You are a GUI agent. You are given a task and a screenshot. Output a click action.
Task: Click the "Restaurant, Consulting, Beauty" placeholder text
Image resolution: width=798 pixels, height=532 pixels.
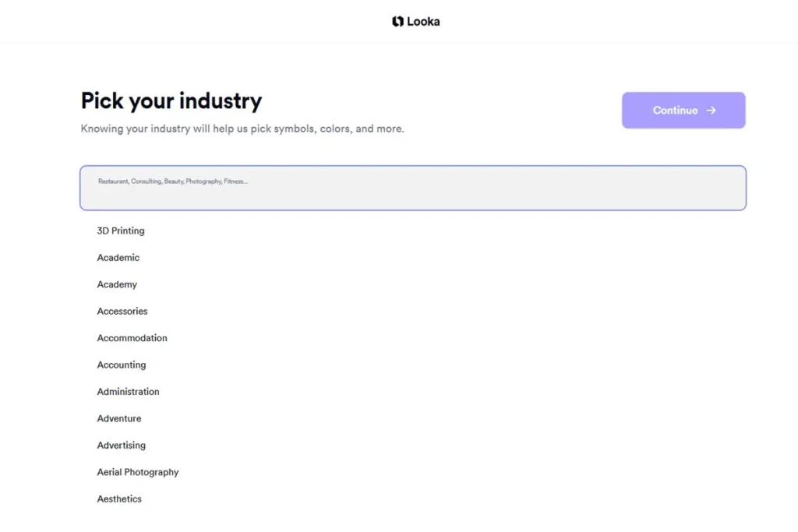pos(173,181)
